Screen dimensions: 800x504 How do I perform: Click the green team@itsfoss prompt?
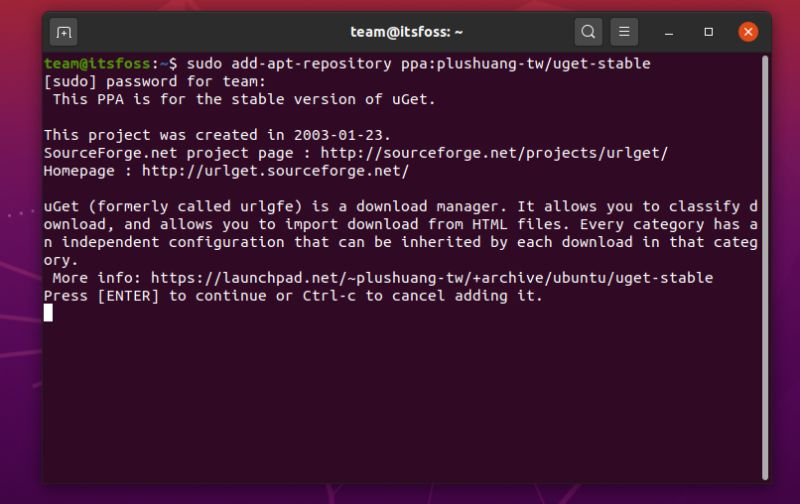97,64
